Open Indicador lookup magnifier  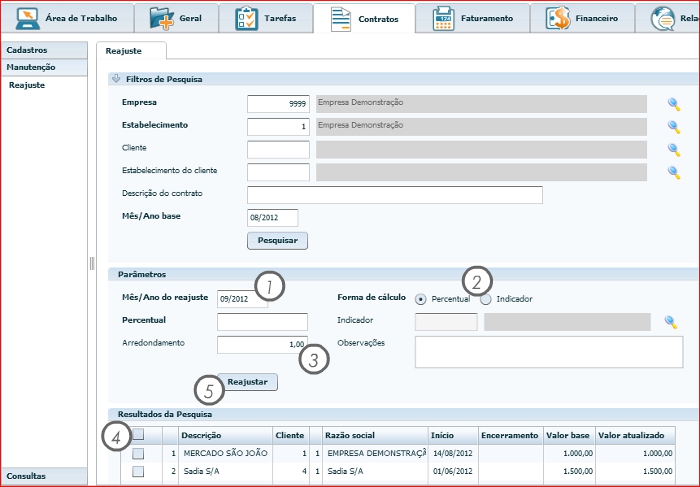tap(671, 322)
